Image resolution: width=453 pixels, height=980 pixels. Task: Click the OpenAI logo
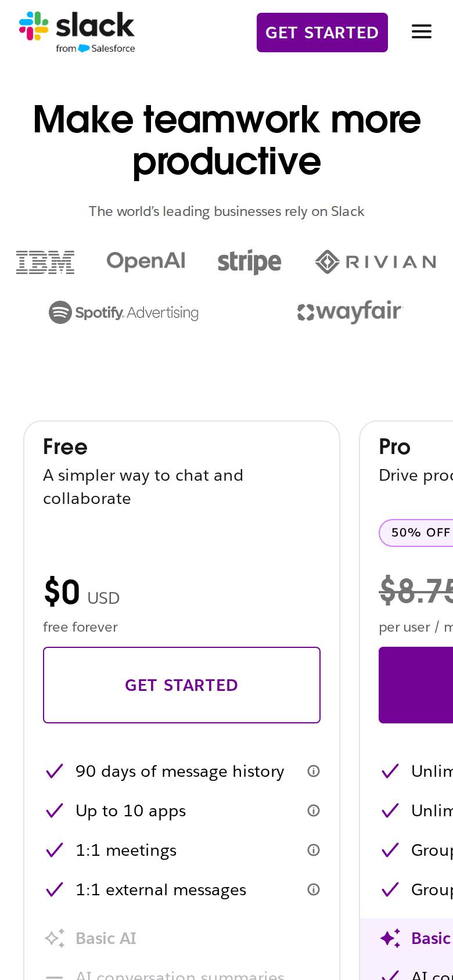[146, 261]
